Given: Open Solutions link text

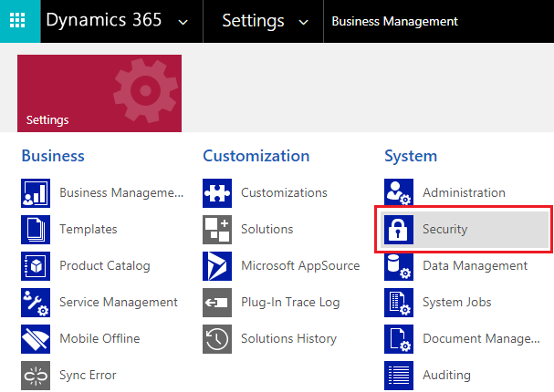Looking at the screenshot, I should [267, 230].
